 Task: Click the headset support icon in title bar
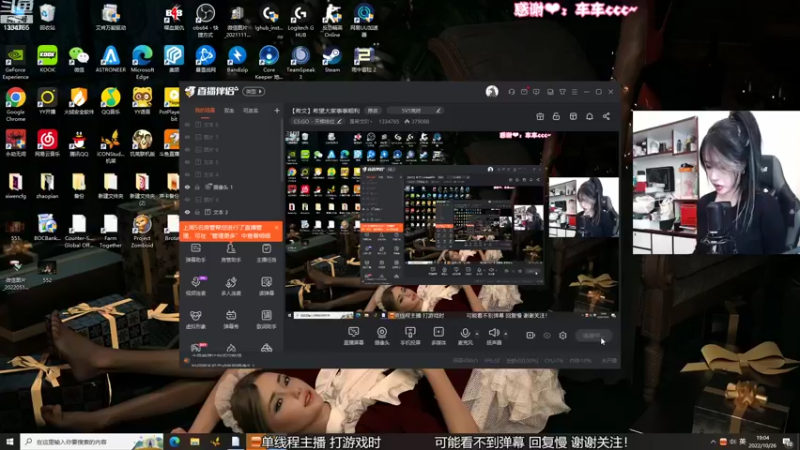tap(511, 92)
